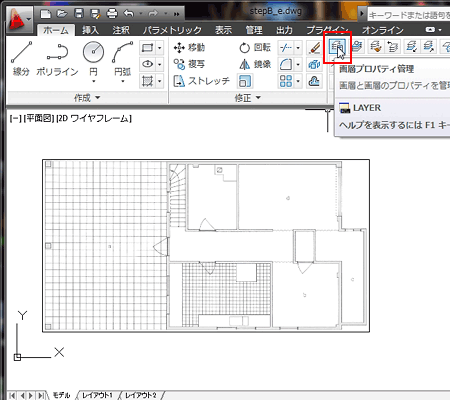This screenshot has height=400, width=450.
Task: Click the Offset icon in 修正 panel
Action: coord(314,81)
